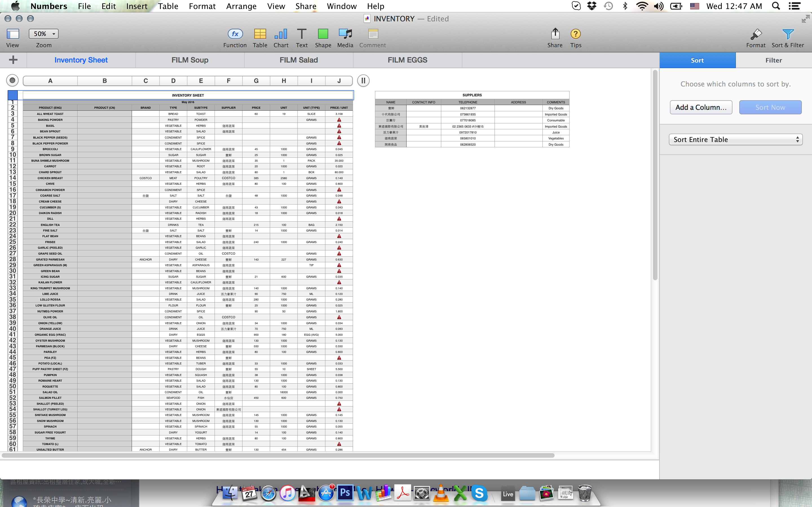Open the Chart toolbar icon
This screenshot has height=507, width=812.
point(281,34)
